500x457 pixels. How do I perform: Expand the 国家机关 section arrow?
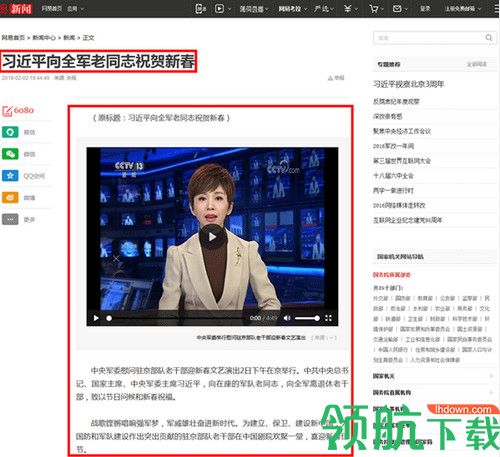tap(491, 376)
